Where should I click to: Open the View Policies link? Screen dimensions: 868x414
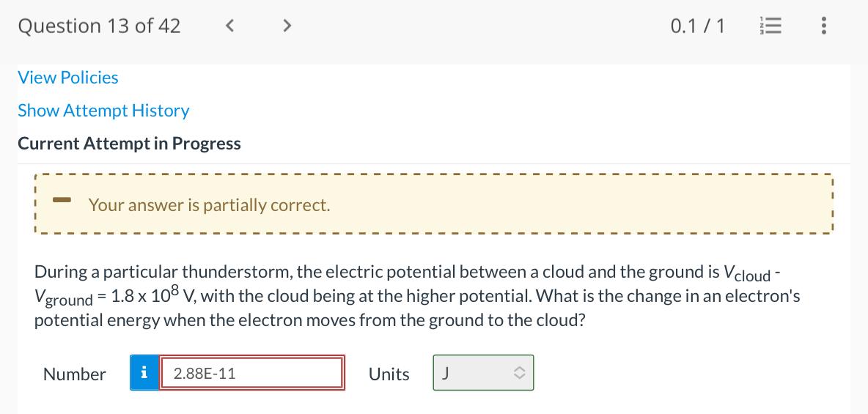coord(68,78)
